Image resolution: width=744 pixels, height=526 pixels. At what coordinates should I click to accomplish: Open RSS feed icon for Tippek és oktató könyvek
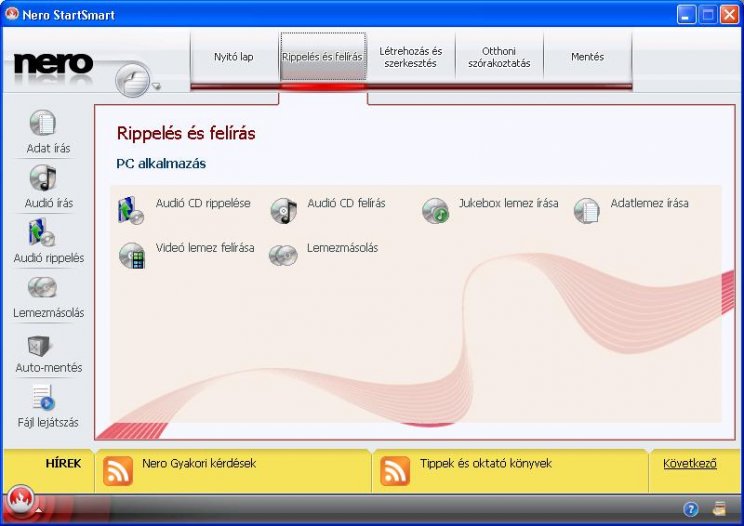tap(395, 471)
